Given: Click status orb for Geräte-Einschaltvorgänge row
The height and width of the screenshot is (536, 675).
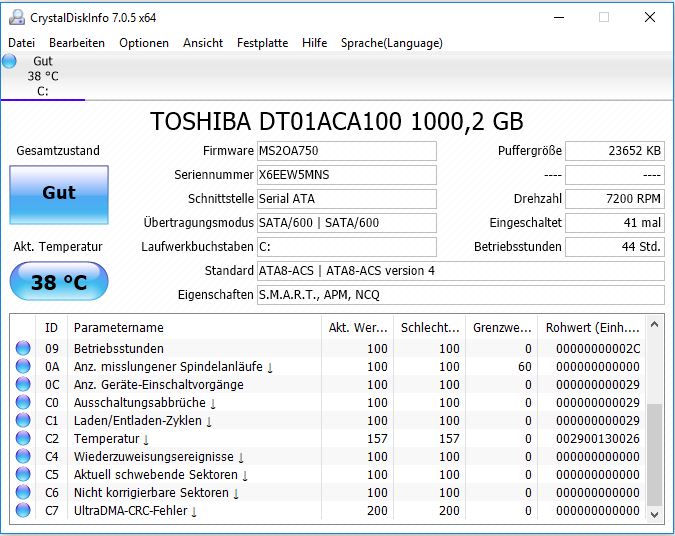Looking at the screenshot, I should point(23,384).
